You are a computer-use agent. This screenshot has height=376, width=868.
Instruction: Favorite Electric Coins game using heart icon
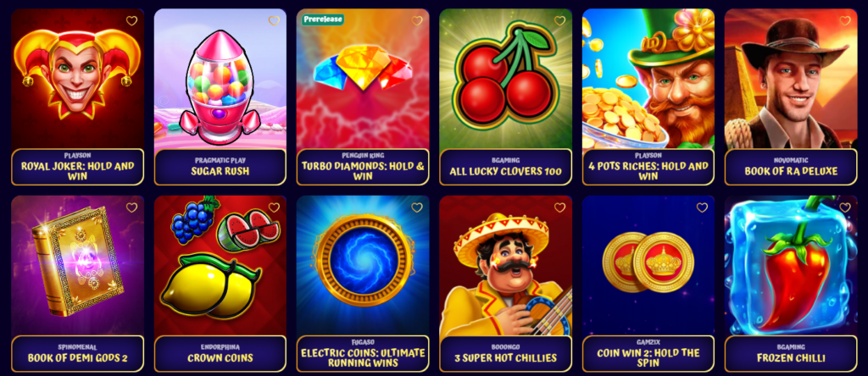tap(417, 207)
